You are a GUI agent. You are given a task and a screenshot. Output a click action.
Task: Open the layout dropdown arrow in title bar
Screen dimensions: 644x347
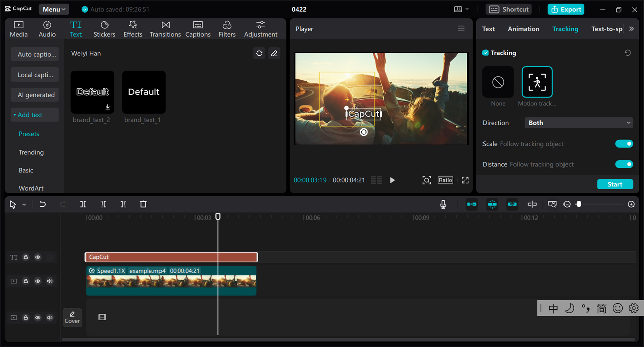tap(467, 9)
